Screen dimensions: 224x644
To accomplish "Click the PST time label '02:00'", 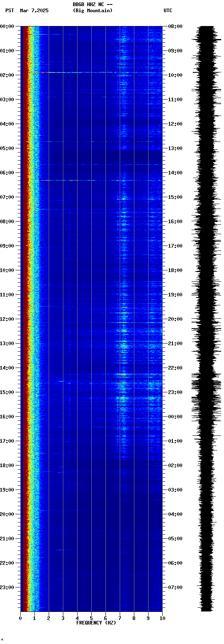I will tap(7, 75).
